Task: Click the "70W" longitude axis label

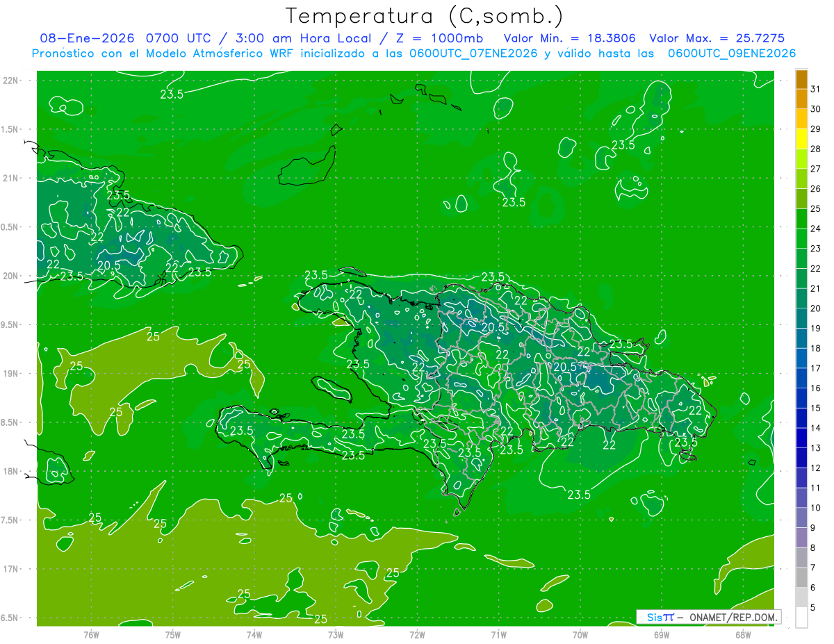Action: coord(580,635)
